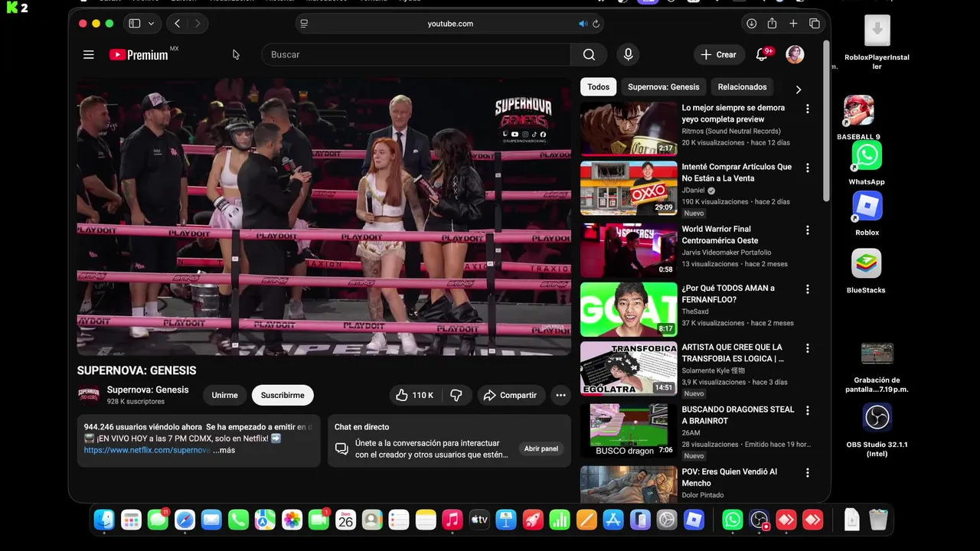Select the 'Todos' filter chip
The image size is (980, 551).
[x=598, y=87]
